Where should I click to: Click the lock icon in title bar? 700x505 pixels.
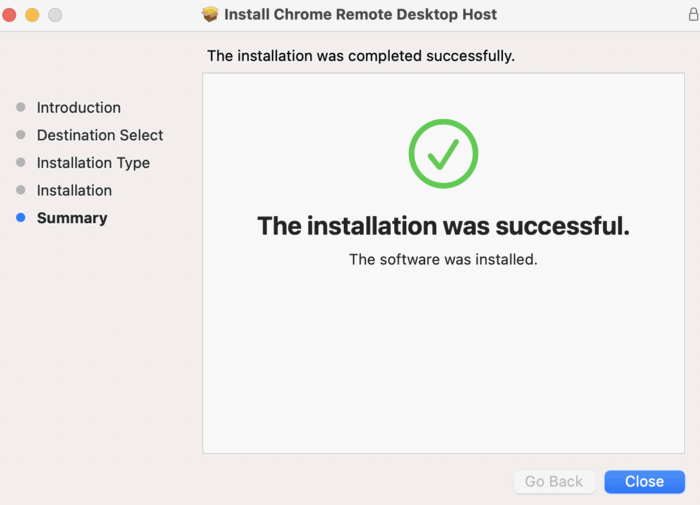[693, 14]
